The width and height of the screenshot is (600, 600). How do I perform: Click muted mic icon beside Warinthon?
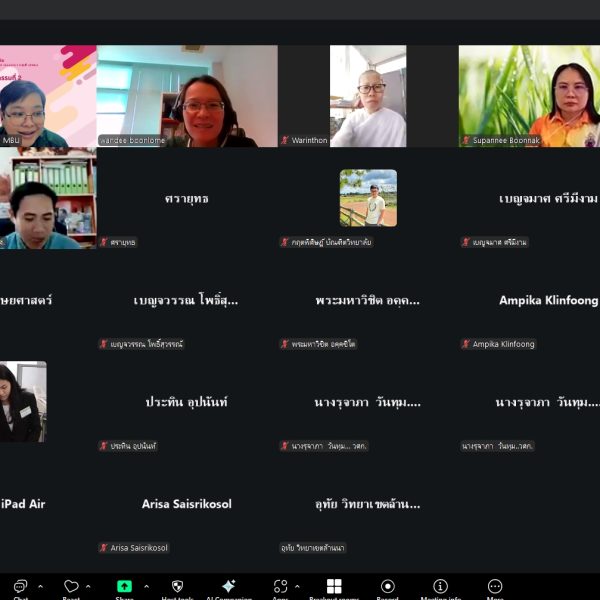tap(285, 140)
